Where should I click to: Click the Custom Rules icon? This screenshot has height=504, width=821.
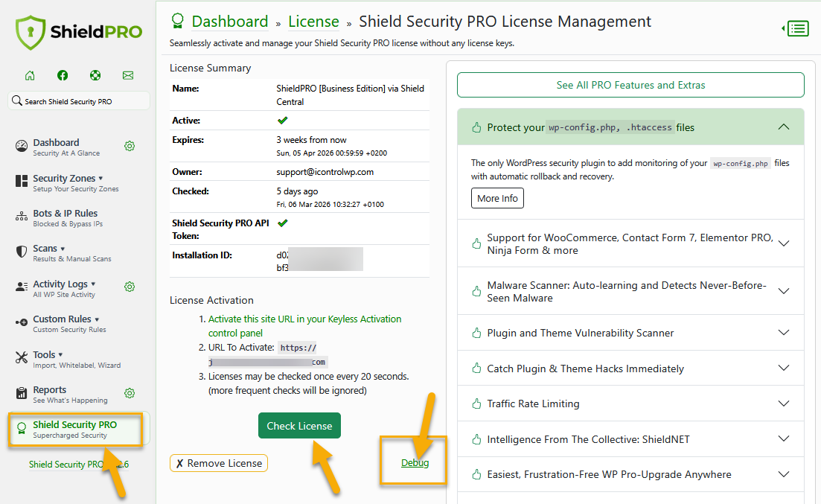click(x=22, y=322)
